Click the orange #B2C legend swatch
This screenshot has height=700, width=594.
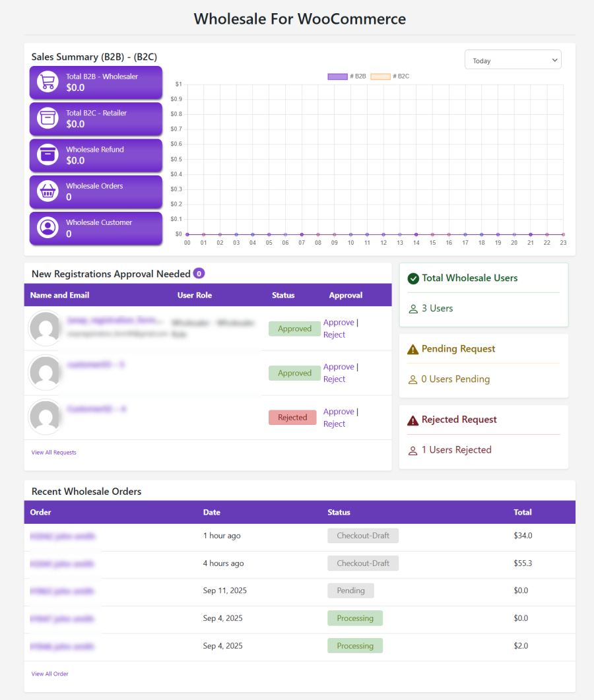[x=379, y=76]
